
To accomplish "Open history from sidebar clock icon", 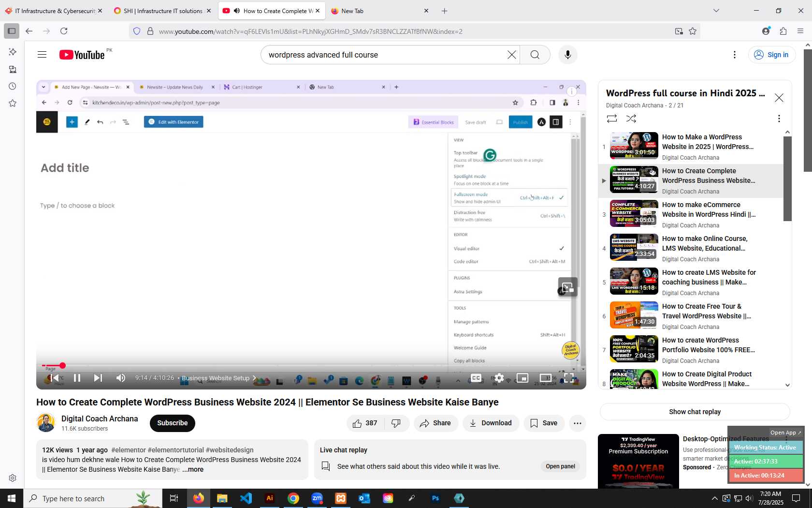I will click(13, 86).
